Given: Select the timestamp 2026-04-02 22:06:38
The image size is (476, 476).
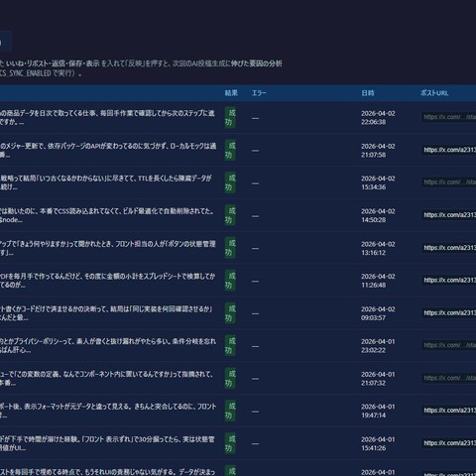Looking at the screenshot, I should (x=378, y=118).
